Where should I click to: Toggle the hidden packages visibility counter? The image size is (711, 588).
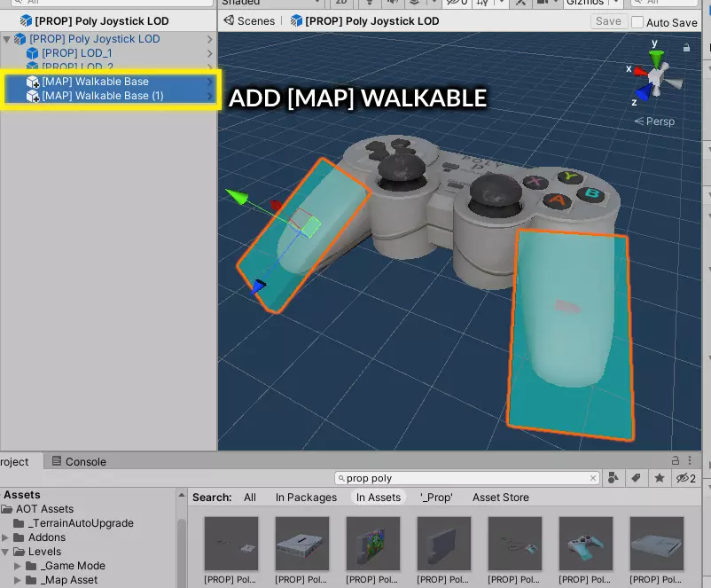pos(685,478)
